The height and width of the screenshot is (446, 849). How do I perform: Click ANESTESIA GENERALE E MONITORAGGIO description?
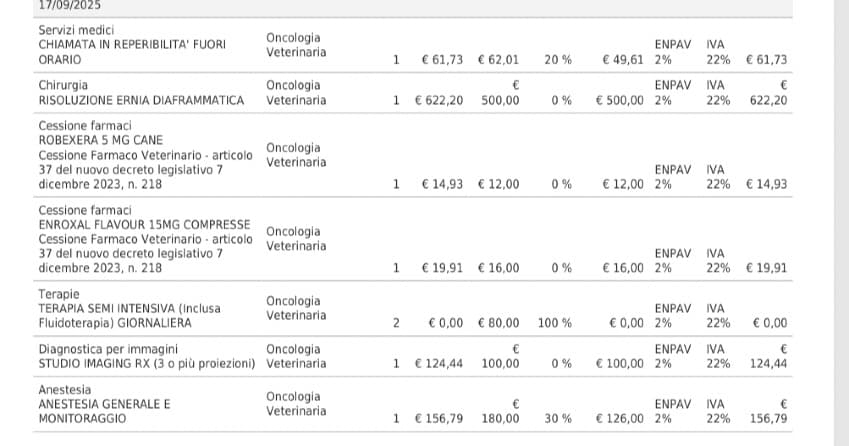point(105,411)
